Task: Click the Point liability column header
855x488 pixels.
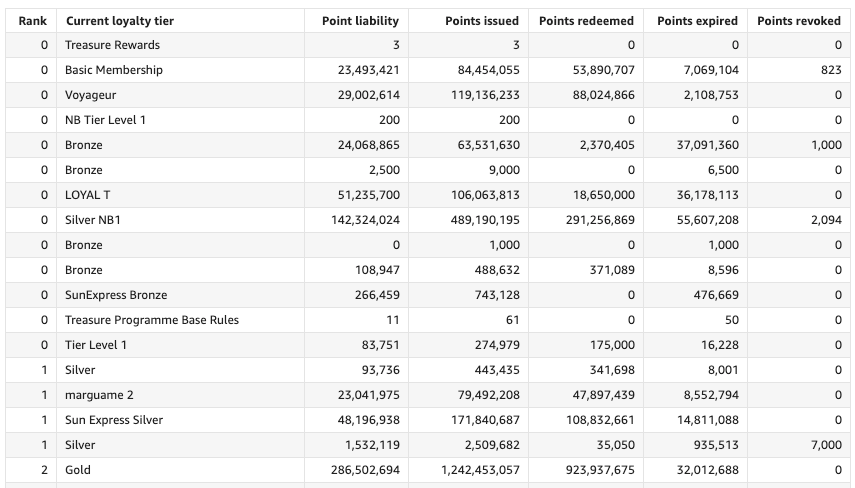Action: click(360, 21)
